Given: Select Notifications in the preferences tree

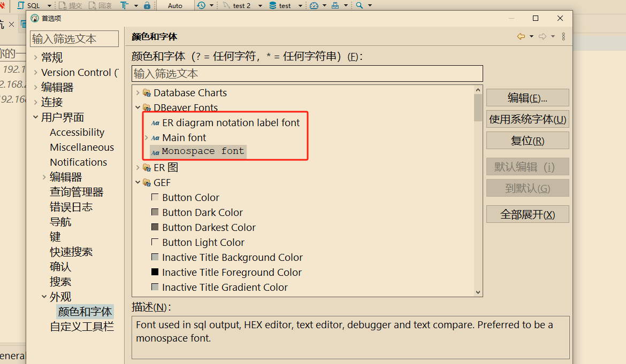Looking at the screenshot, I should 78,162.
